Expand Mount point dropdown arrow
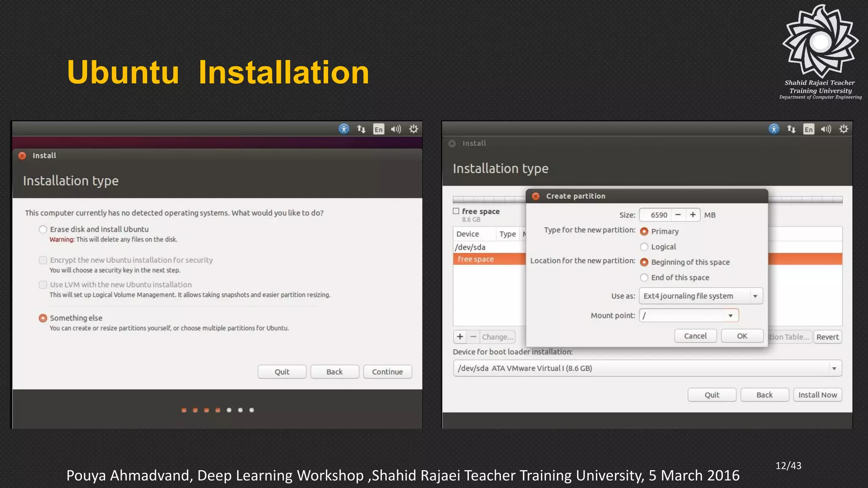Image resolution: width=868 pixels, height=488 pixels. 731,316
